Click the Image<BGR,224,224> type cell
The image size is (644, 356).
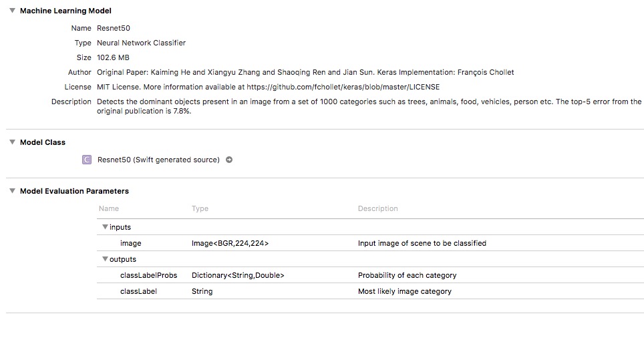click(230, 243)
